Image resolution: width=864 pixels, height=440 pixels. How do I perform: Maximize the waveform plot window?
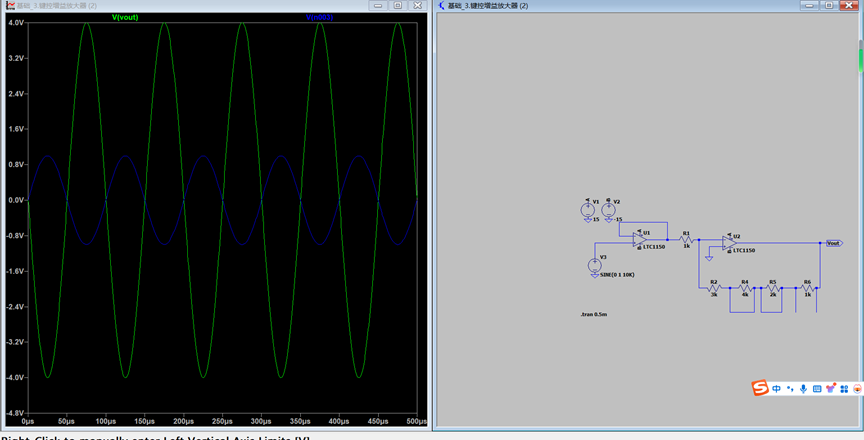(397, 6)
